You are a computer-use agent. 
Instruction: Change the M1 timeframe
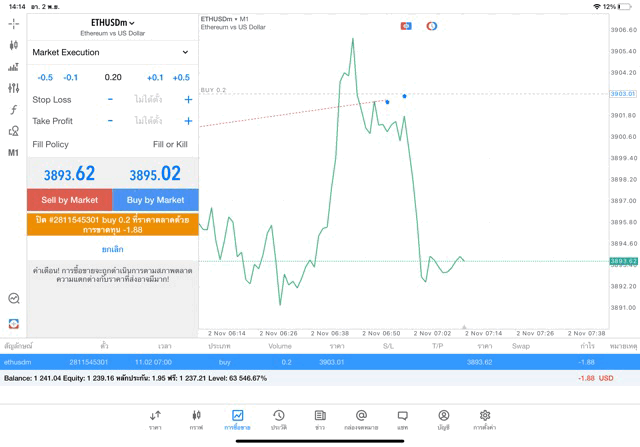pyautogui.click(x=14, y=153)
